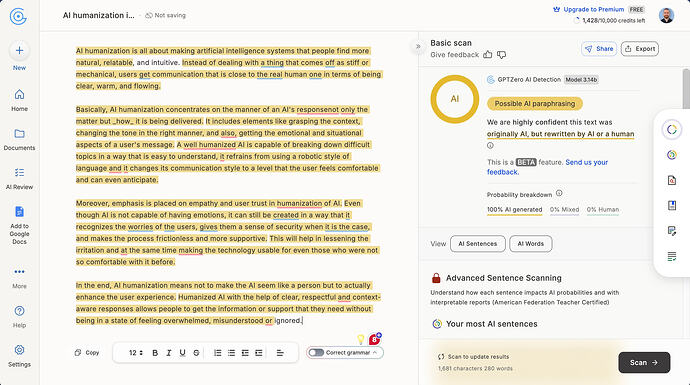Image resolution: width=690 pixels, height=385 pixels.
Task: Apply italic formatting
Action: click(169, 353)
